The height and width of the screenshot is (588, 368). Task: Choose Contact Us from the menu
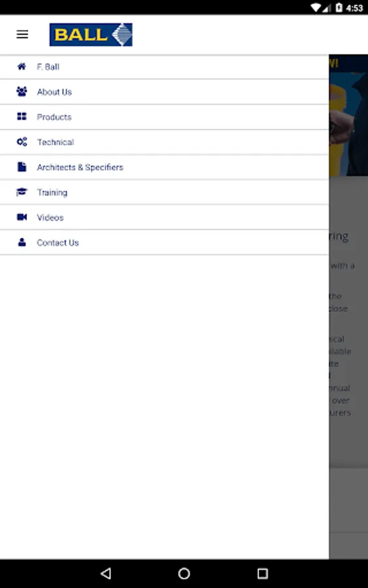[164, 243]
